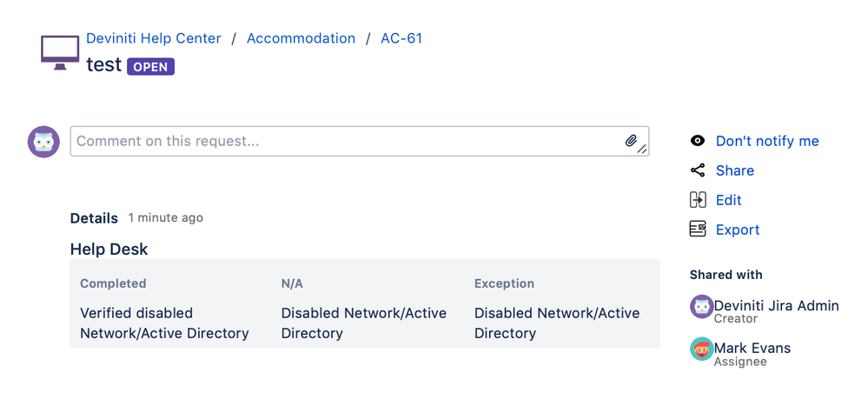Viewport: 868px width, 406px height.
Task: Click the comment box resize handle
Action: 642,150
